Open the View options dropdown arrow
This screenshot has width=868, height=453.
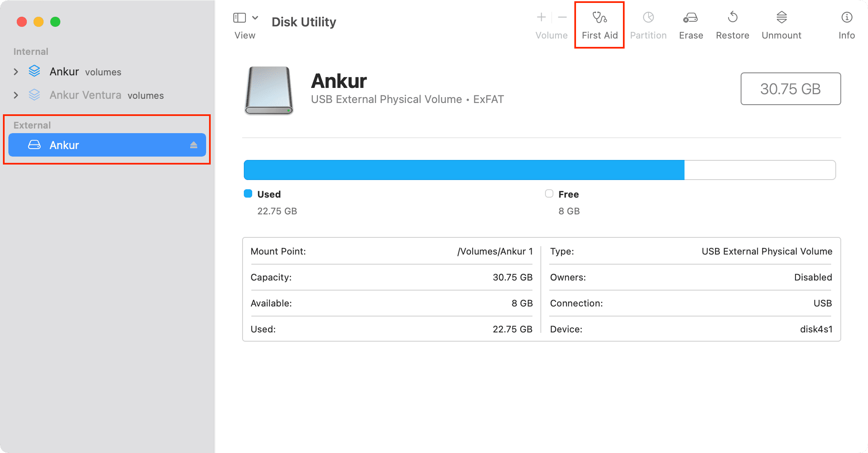tap(255, 18)
